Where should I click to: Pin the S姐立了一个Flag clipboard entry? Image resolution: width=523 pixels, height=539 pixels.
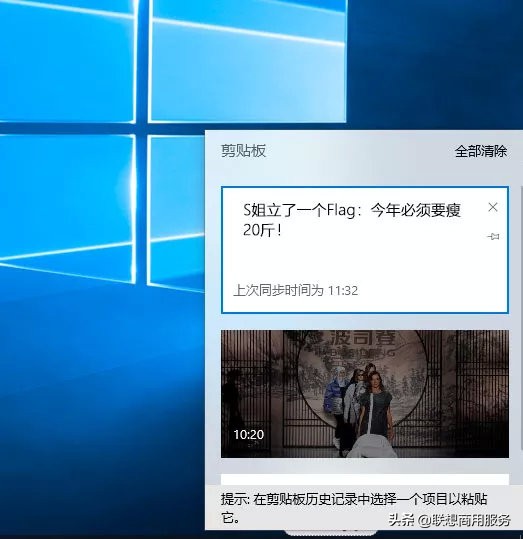click(x=493, y=236)
